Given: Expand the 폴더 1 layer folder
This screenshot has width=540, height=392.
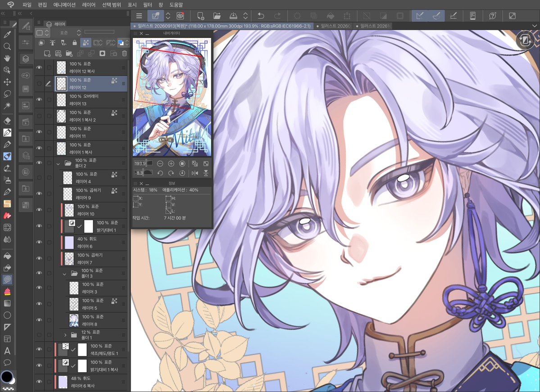Looking at the screenshot, I should (x=65, y=334).
